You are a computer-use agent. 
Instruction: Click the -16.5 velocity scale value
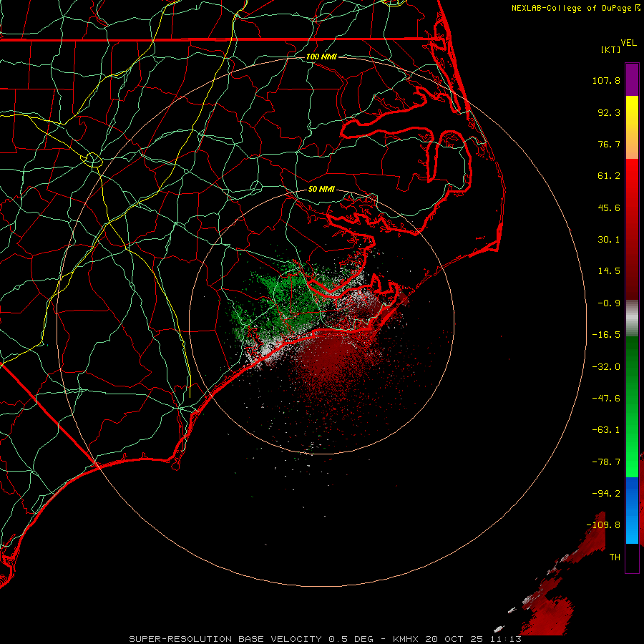pos(606,335)
